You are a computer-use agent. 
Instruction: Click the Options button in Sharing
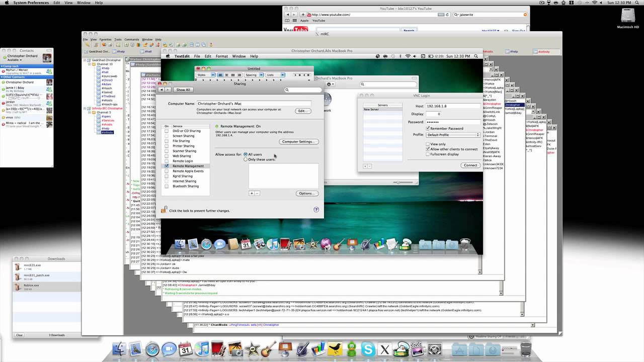307,193
